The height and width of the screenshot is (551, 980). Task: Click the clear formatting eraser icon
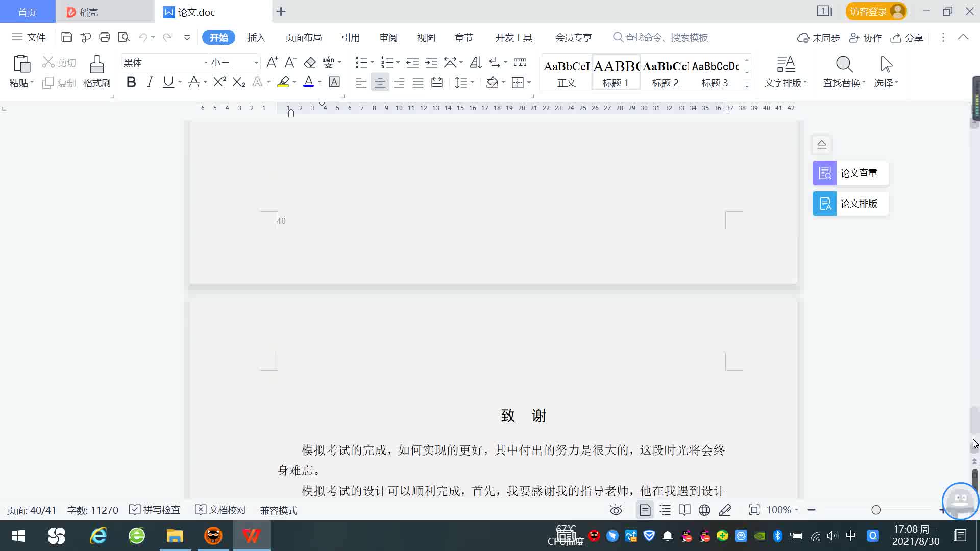tap(310, 63)
